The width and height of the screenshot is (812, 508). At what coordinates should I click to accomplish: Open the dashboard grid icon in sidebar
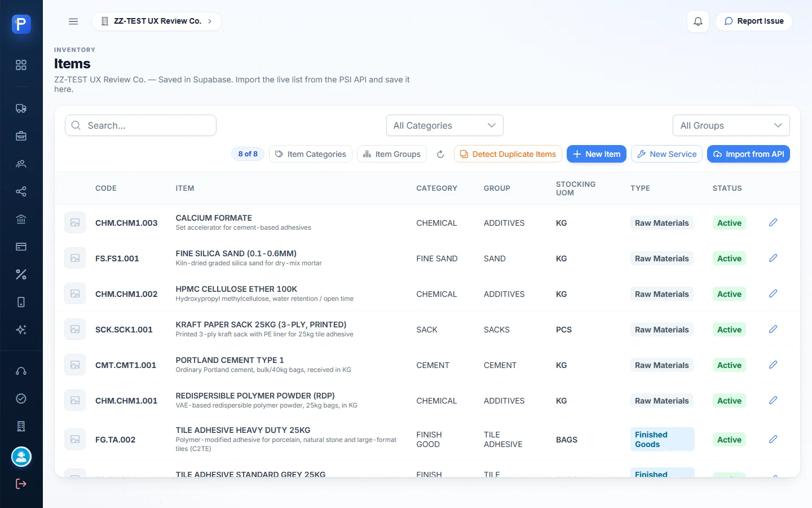pos(21,65)
